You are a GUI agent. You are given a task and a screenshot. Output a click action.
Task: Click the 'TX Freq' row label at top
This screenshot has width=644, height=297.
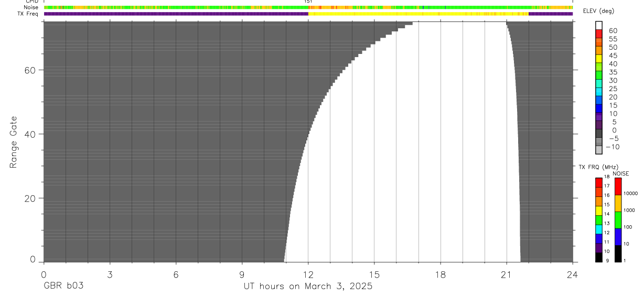click(x=28, y=14)
